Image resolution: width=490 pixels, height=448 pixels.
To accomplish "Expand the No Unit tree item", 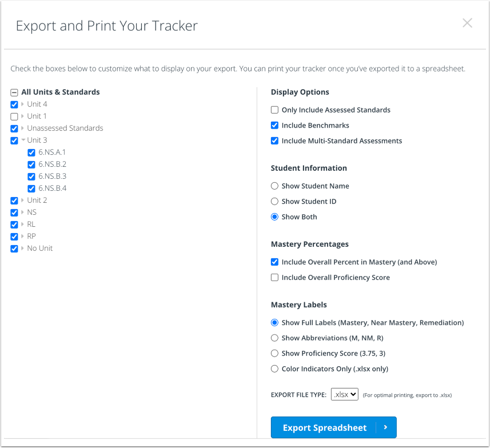I will 23,248.
